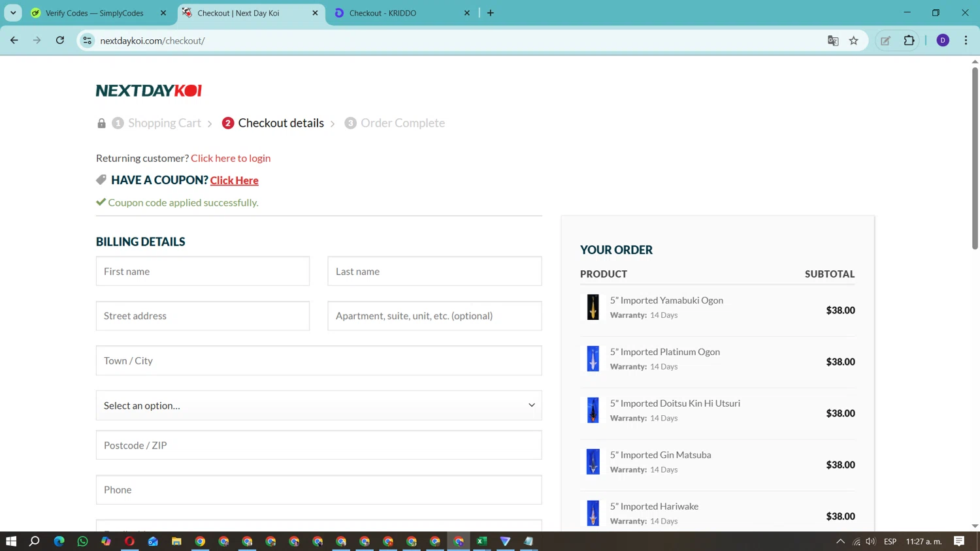Viewport: 980px width, 551px height.
Task: Open Outlook from taskbar
Action: pos(153,541)
